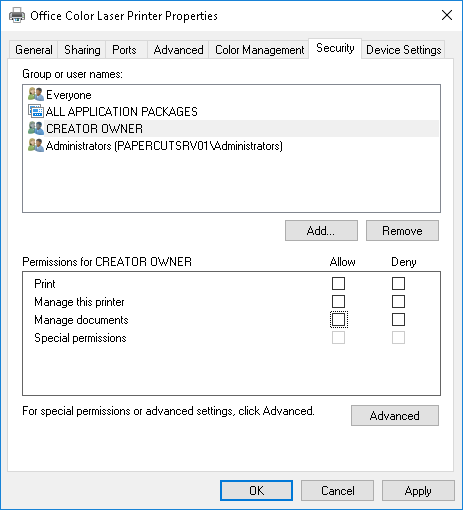Click the Add... button

point(321,230)
